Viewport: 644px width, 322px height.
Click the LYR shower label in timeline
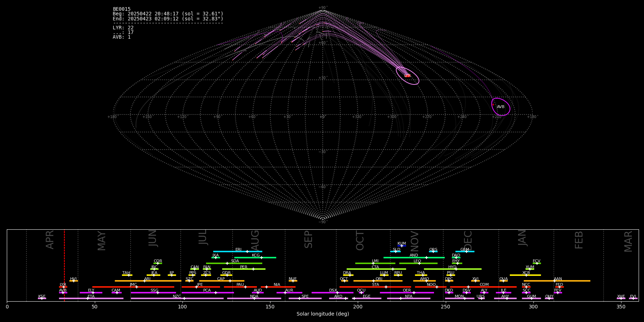tap(63, 285)
